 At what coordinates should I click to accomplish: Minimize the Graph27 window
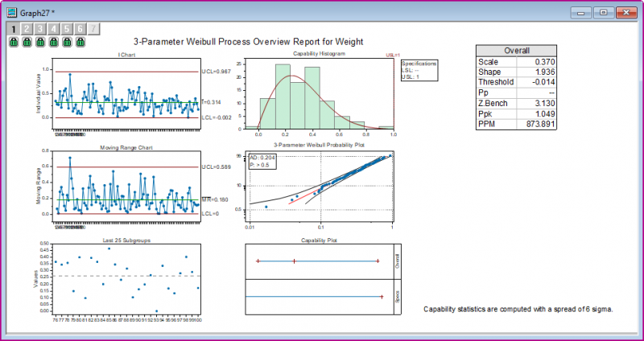point(583,12)
